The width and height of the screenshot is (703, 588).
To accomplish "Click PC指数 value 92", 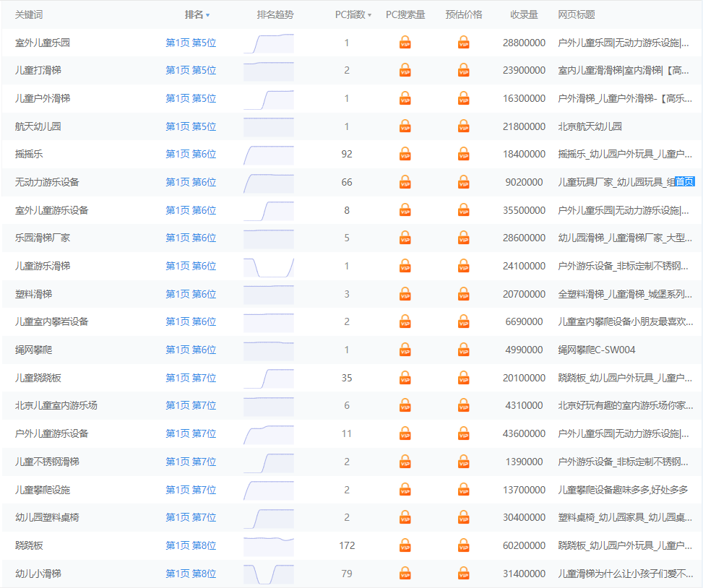I will pyautogui.click(x=347, y=154).
